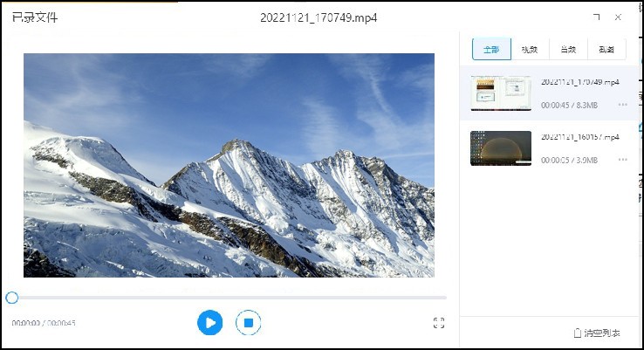Screen dimensions: 644x350
Task: Click the 清空列表 clear list button
Action: 597,333
